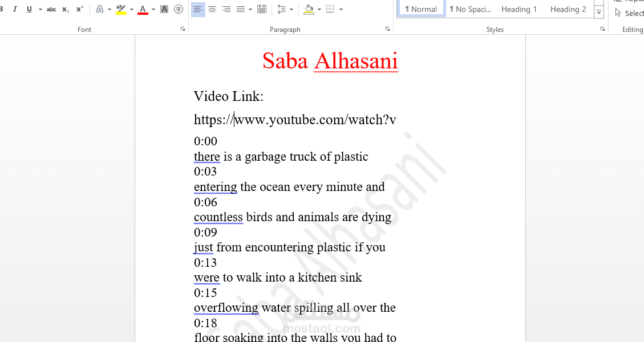
Task: Toggle strikethrough formatting
Action: point(51,9)
